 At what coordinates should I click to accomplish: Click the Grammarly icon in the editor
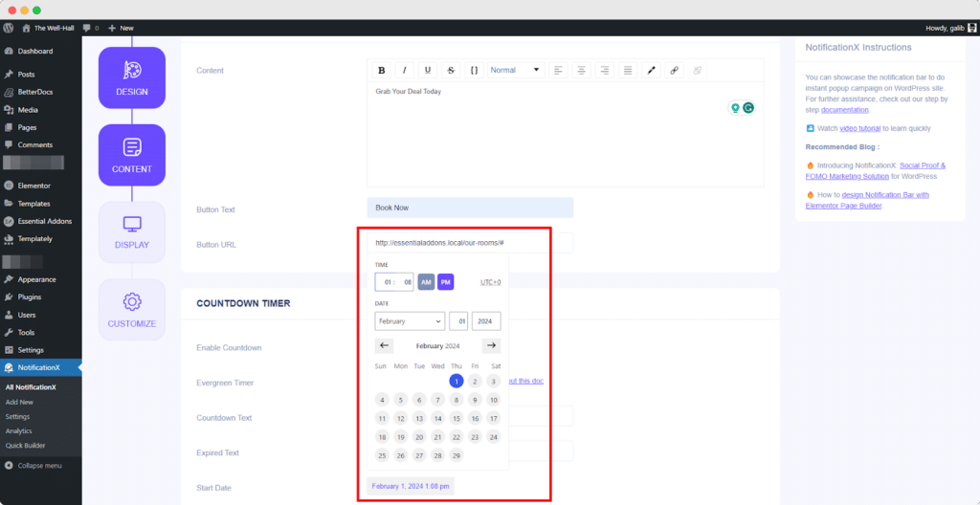point(748,108)
